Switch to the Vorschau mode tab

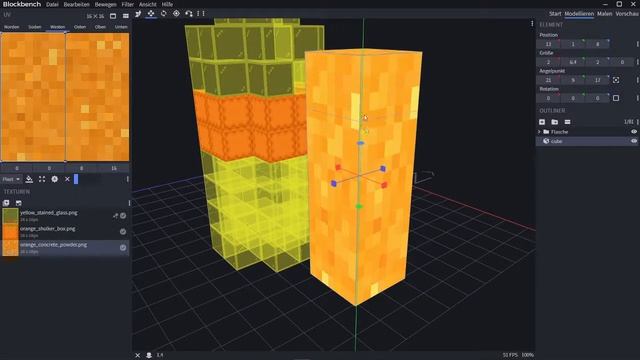click(x=627, y=14)
